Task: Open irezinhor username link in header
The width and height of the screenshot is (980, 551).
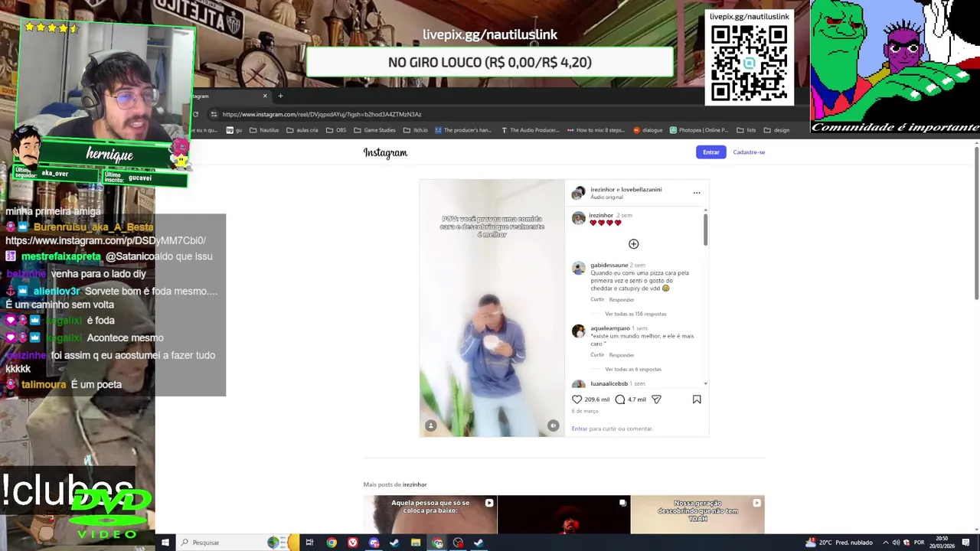Action: 603,190
